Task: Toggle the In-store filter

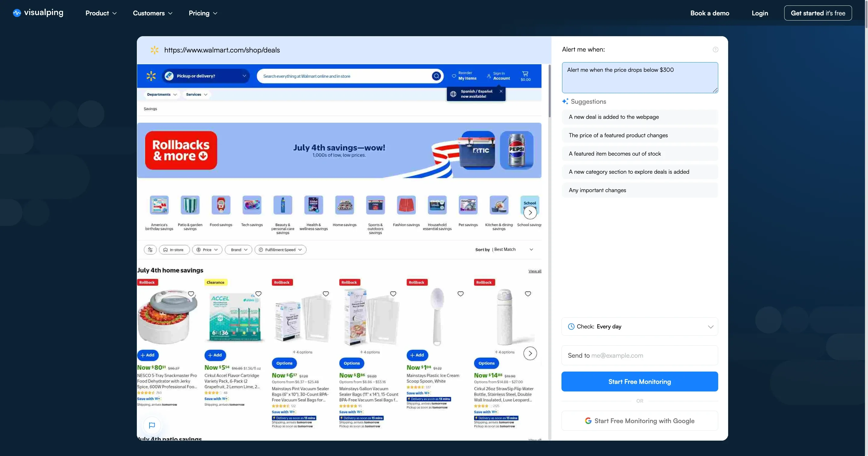Action: coord(174,250)
